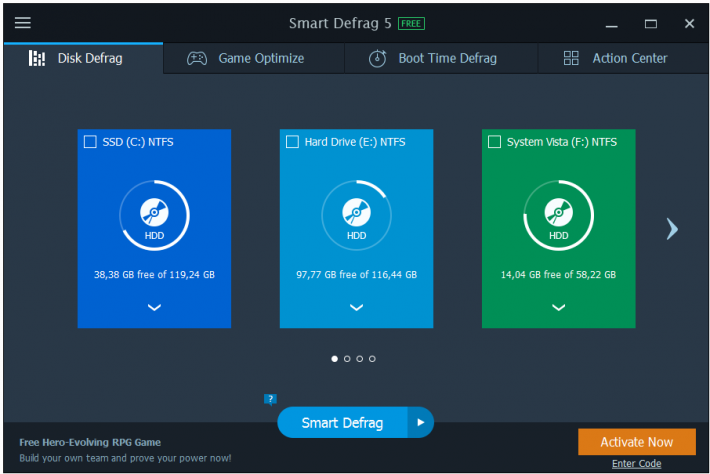Expand options chevron on Hard Drive (E:) card
This screenshot has height=474, width=710.
pyautogui.click(x=356, y=307)
